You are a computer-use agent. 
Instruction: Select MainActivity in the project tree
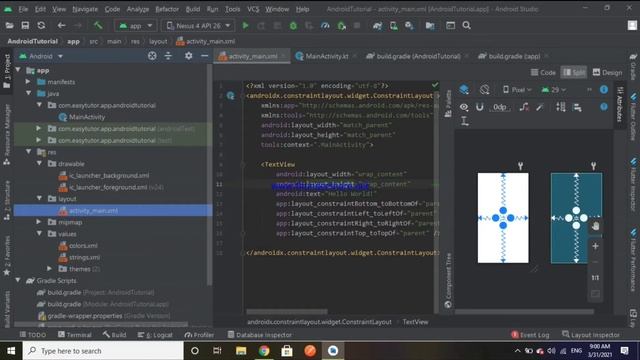(87, 117)
